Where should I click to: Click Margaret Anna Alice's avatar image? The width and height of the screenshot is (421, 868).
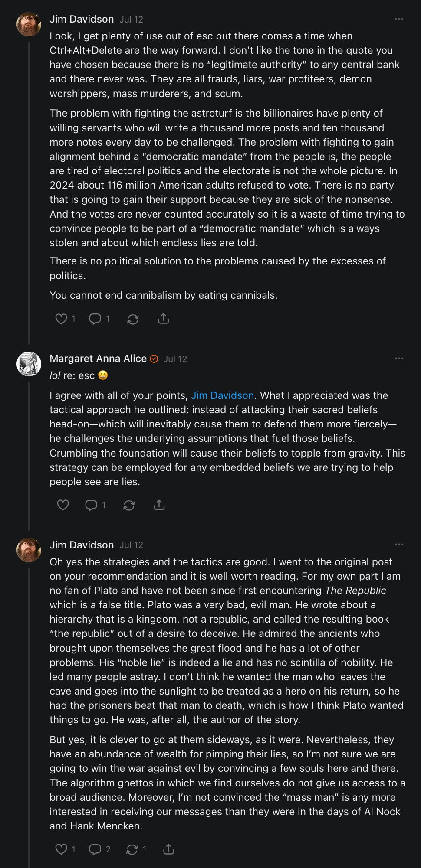click(29, 364)
